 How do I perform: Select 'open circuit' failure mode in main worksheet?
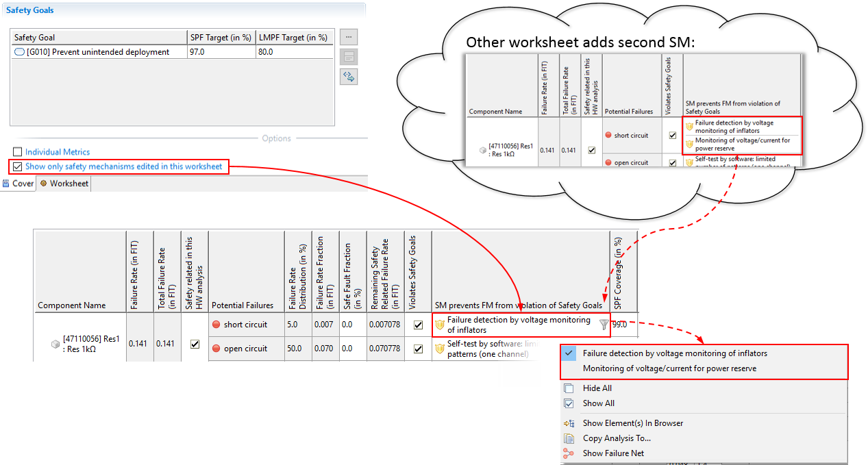click(x=245, y=349)
